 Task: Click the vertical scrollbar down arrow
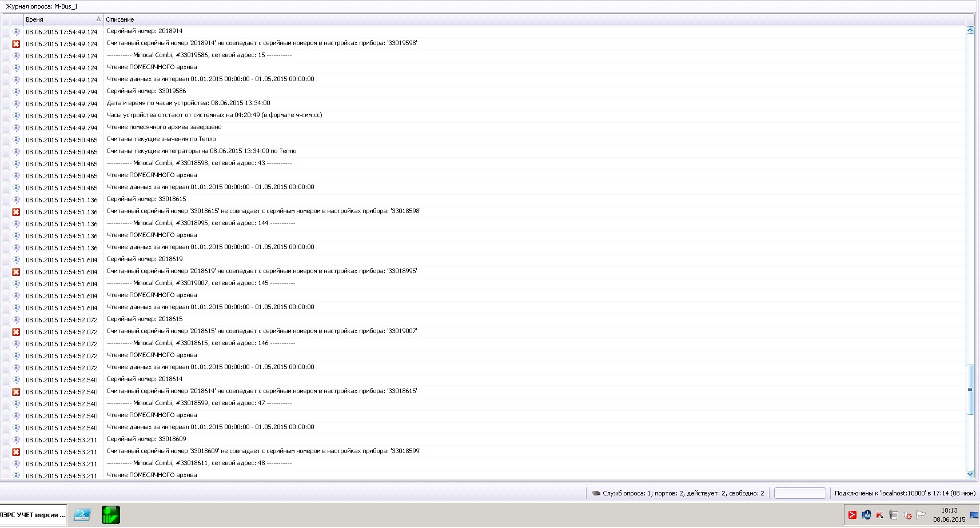click(970, 474)
